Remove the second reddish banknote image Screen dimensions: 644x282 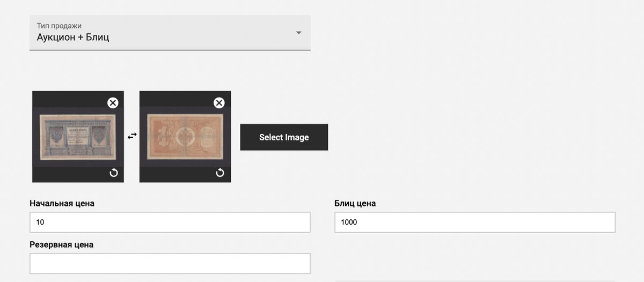(x=219, y=103)
